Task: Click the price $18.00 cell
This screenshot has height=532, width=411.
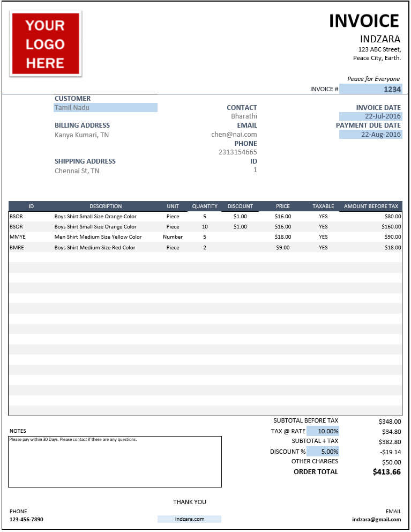Action: point(283,237)
